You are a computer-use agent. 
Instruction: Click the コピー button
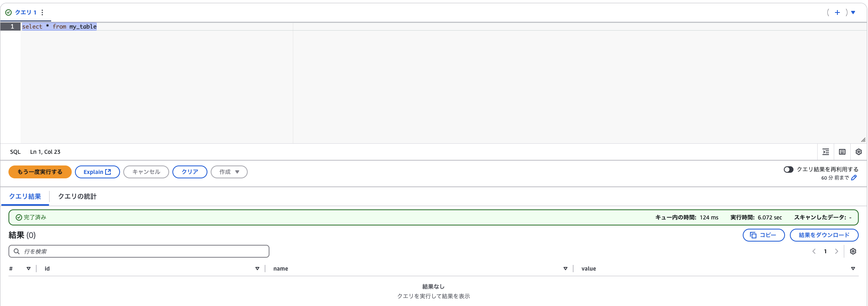764,235
